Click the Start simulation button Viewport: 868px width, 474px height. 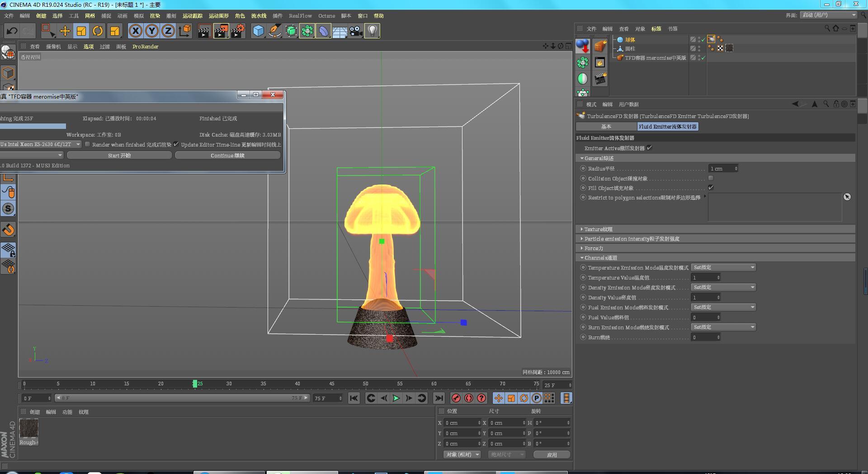pyautogui.click(x=119, y=155)
